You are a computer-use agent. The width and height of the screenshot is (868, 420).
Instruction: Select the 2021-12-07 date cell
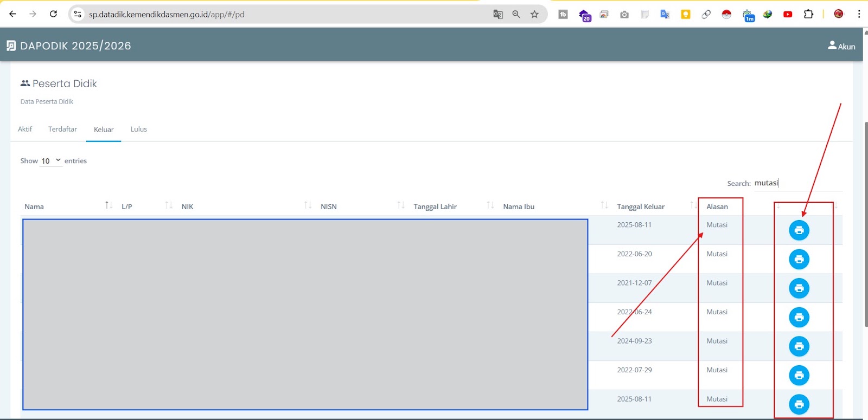[634, 283]
